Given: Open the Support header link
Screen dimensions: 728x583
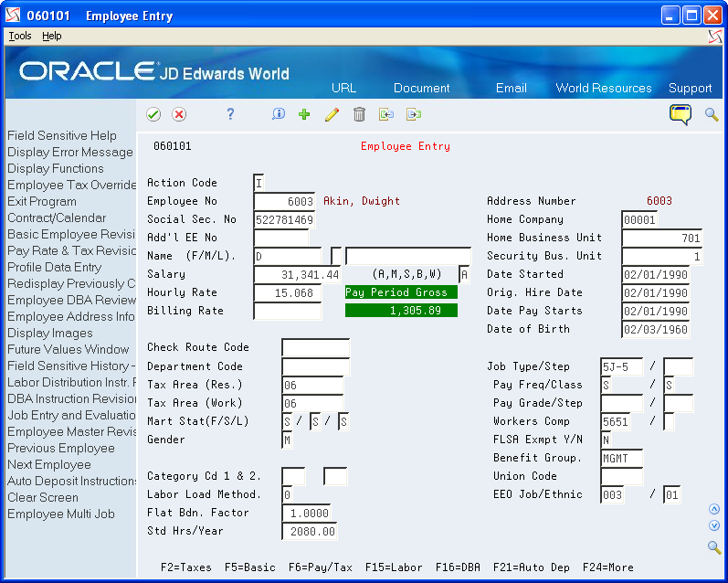Looking at the screenshot, I should click(690, 88).
